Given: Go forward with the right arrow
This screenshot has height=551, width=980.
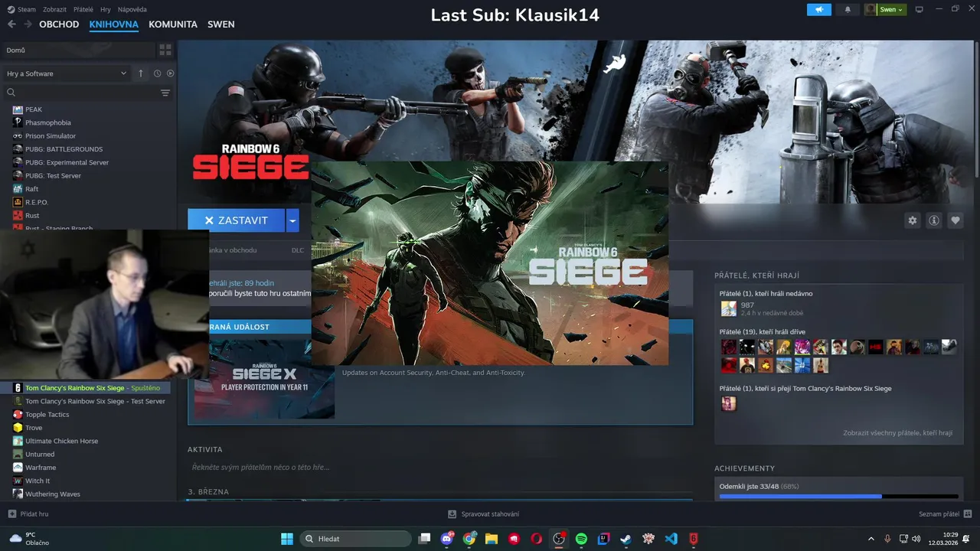Looking at the screenshot, I should (x=28, y=24).
